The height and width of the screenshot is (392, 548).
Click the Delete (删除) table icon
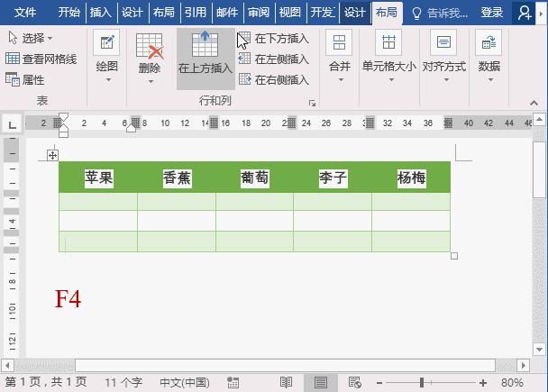tap(150, 46)
